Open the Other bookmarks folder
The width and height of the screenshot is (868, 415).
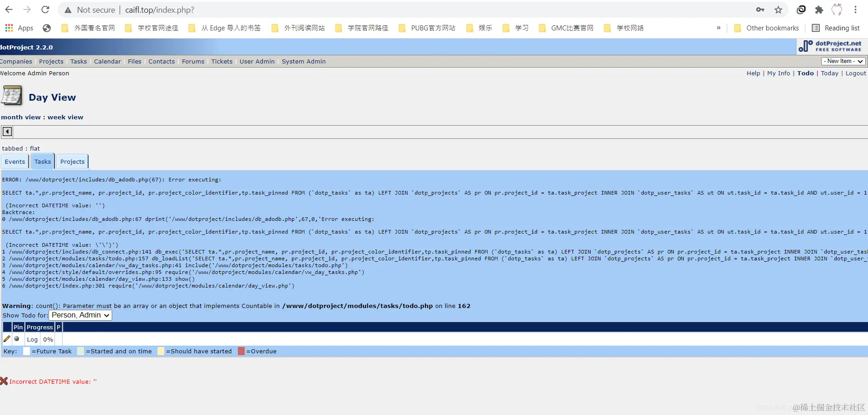766,28
